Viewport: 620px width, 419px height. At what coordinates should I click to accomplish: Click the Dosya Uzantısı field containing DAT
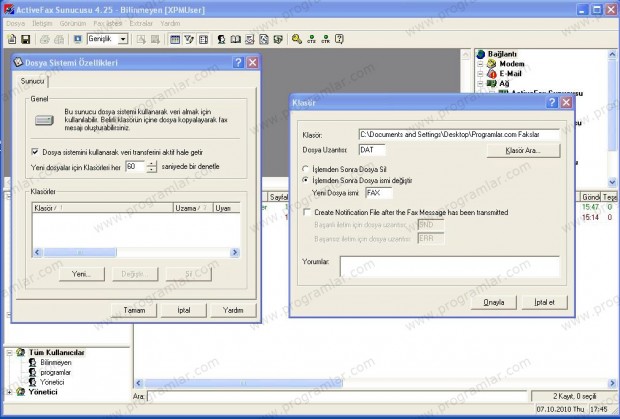(372, 150)
